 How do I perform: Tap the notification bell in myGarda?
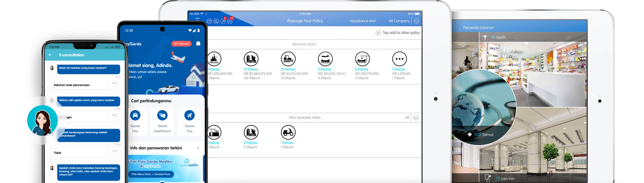(198, 44)
